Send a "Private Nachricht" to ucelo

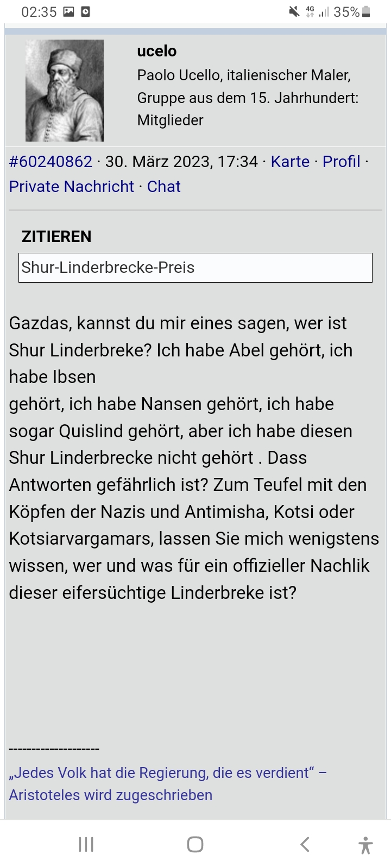click(x=71, y=187)
